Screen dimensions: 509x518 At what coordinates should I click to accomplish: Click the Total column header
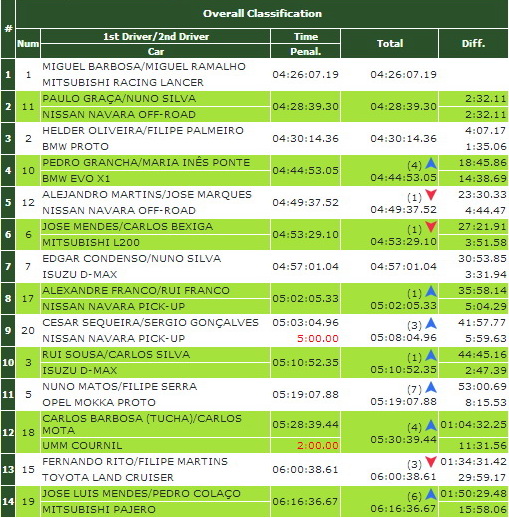click(x=390, y=43)
